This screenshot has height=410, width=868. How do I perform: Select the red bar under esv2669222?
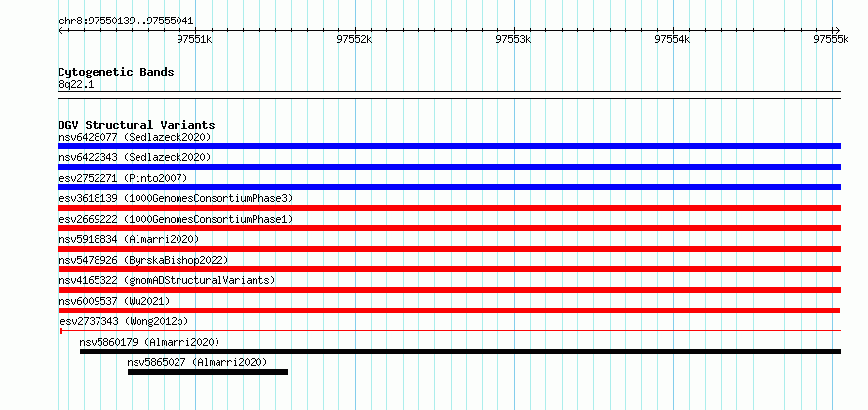(449, 228)
